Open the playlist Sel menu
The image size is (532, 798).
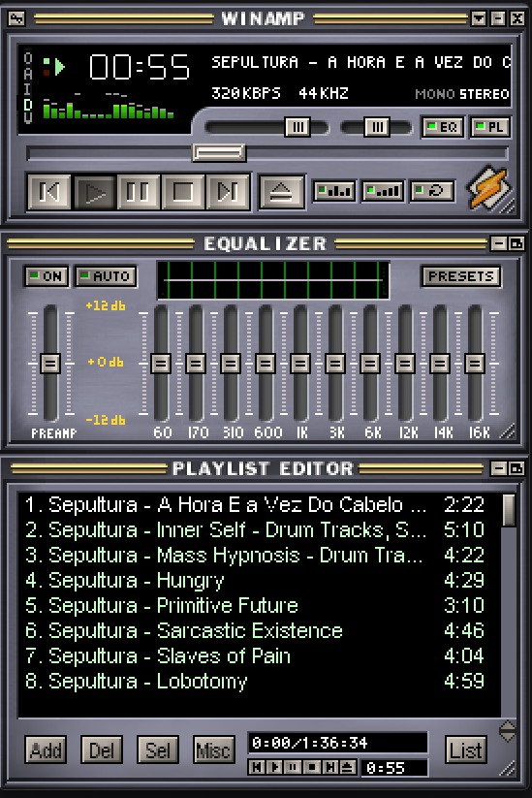[x=158, y=750]
